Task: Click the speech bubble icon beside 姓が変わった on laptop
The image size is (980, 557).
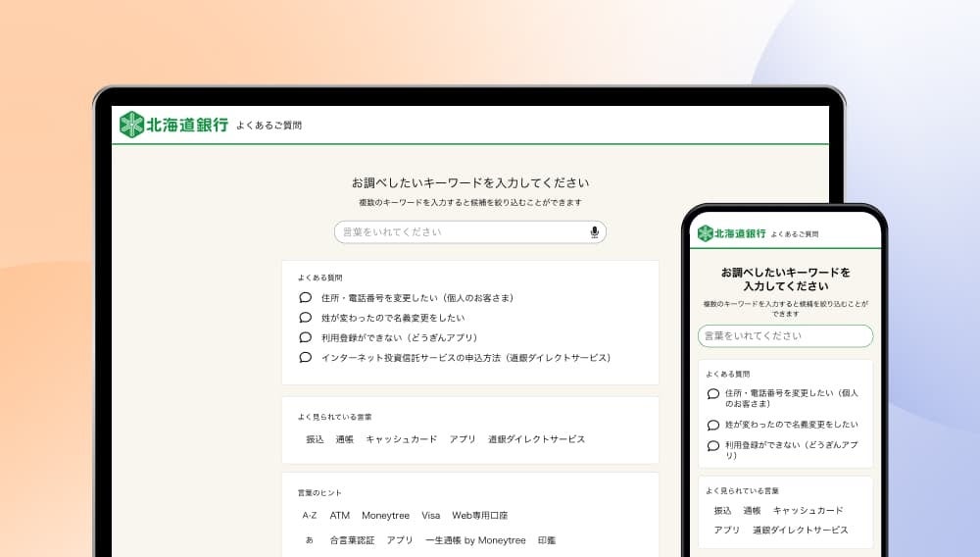Action: tap(305, 318)
